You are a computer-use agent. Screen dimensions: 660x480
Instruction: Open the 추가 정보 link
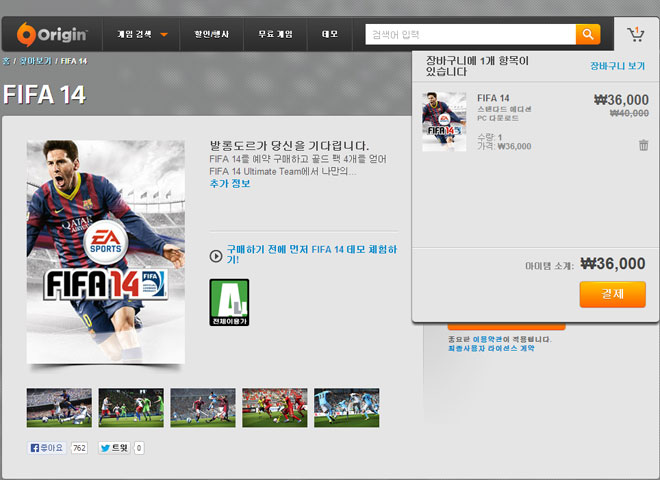[x=230, y=184]
